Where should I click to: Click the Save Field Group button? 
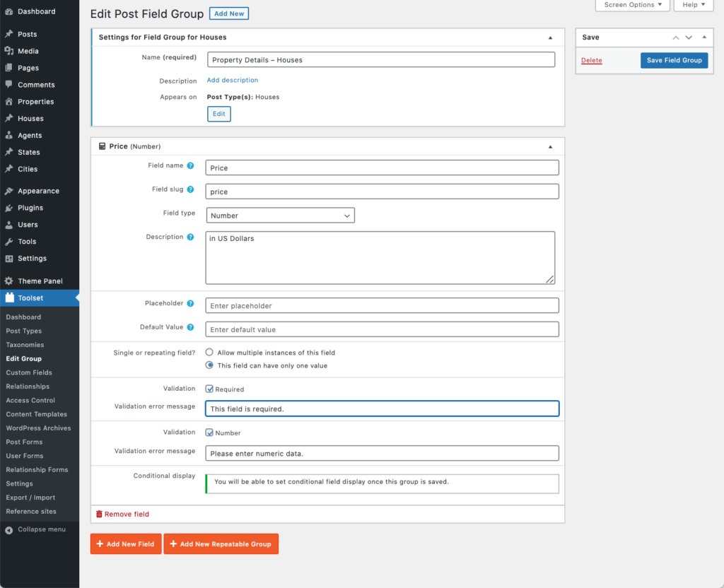point(674,61)
